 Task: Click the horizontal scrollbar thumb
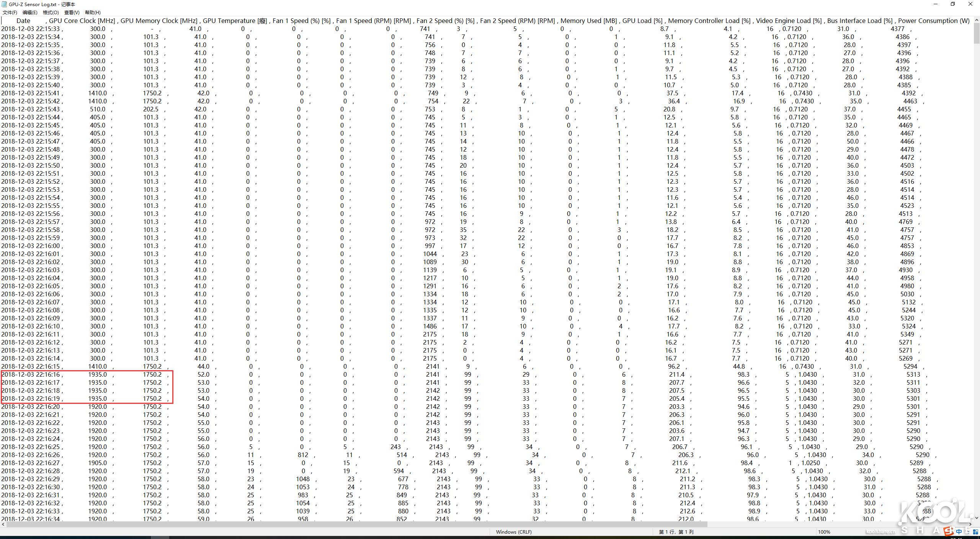pyautogui.click(x=356, y=524)
